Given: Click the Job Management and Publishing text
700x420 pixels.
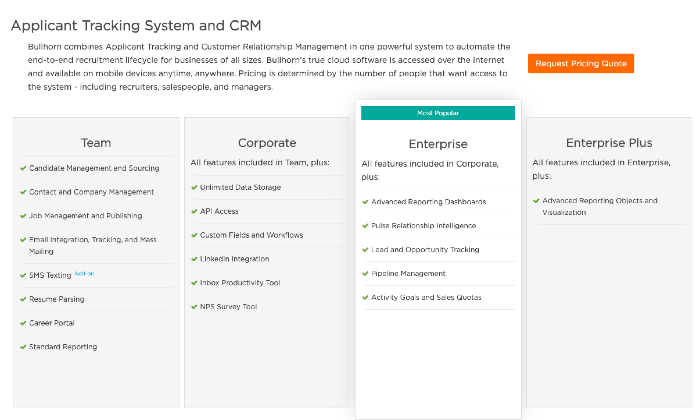Looking at the screenshot, I should [x=86, y=216].
